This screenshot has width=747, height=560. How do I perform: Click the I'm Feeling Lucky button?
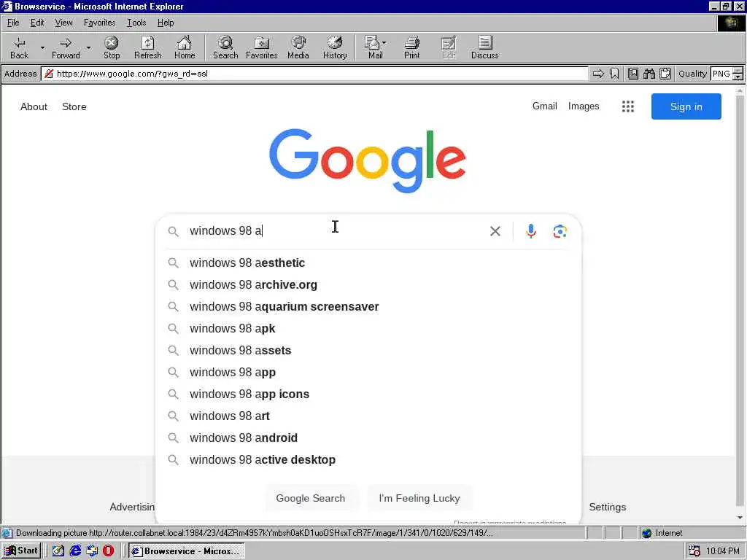tap(419, 498)
